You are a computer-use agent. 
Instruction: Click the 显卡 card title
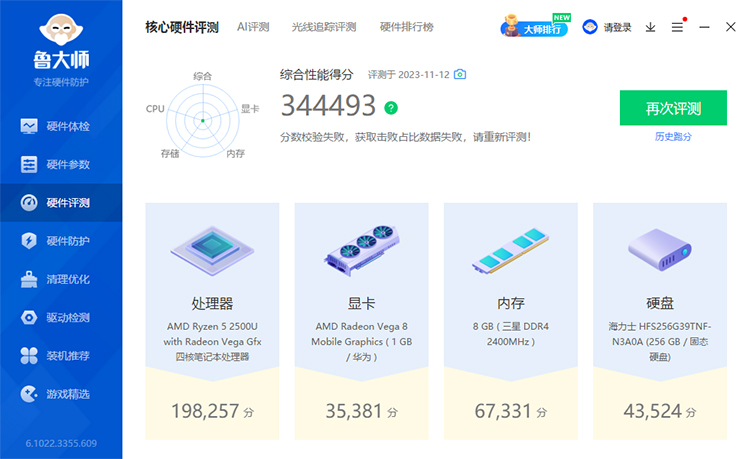click(362, 303)
